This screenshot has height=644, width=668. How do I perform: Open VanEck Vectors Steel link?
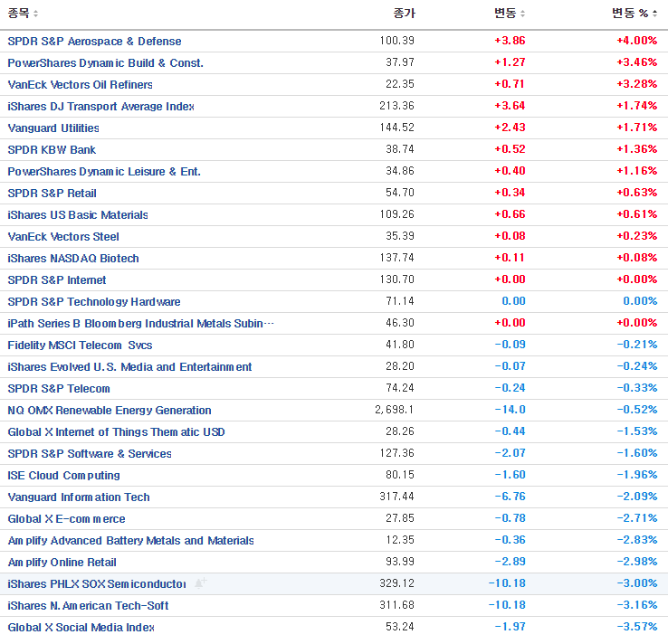[x=63, y=237]
